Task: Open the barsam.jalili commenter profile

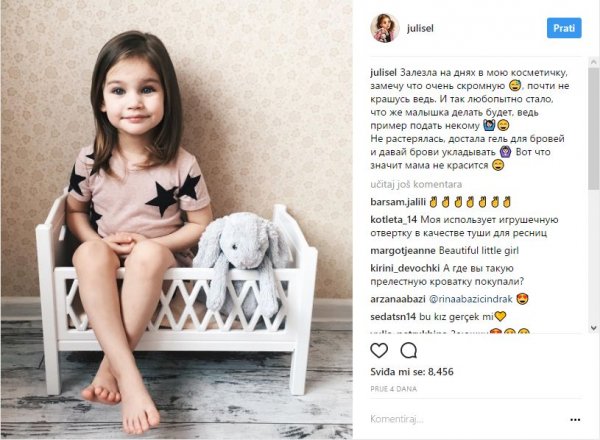Action: tap(398, 202)
